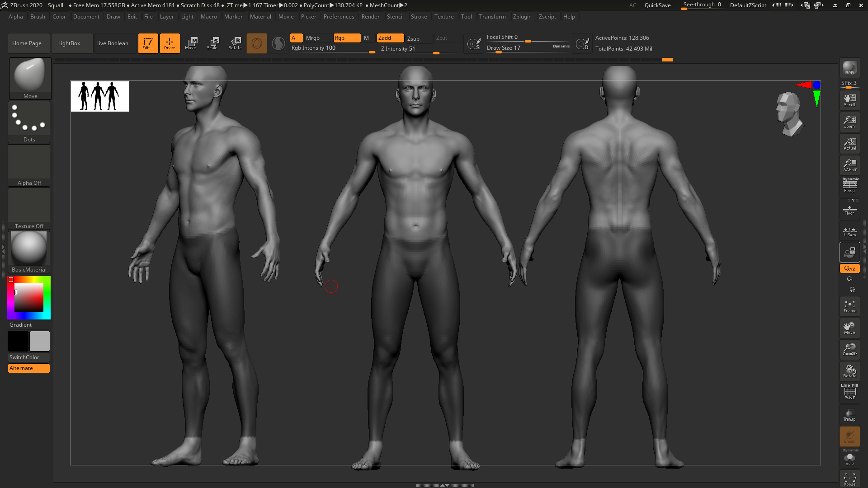The width and height of the screenshot is (868, 488).
Task: Toggle Mrgb material and color mode
Action: coord(317,38)
